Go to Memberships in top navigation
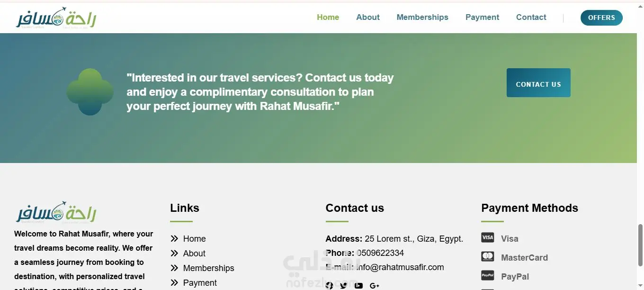Screen dimensions: 644x290 pyautogui.click(x=422, y=17)
